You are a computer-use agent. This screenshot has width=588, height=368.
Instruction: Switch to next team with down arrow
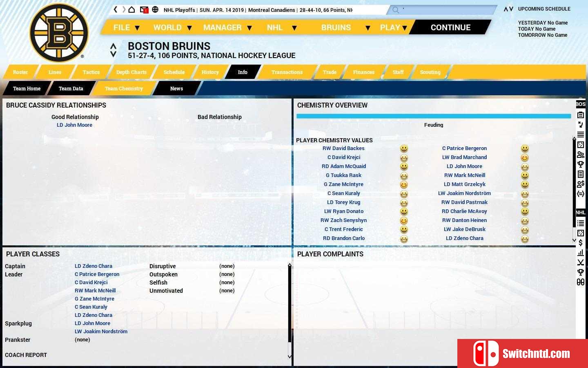click(x=114, y=54)
